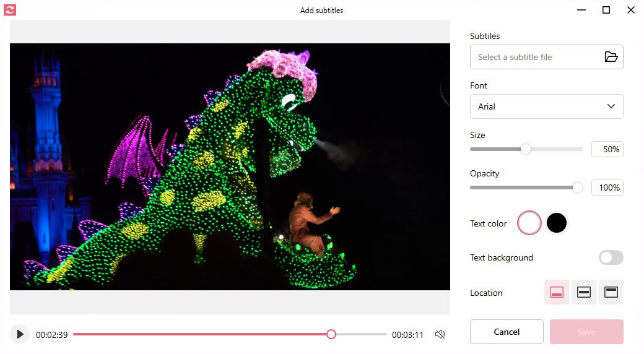The height and width of the screenshot is (354, 644).
Task: Open the Arial font dropdown
Action: click(x=546, y=106)
